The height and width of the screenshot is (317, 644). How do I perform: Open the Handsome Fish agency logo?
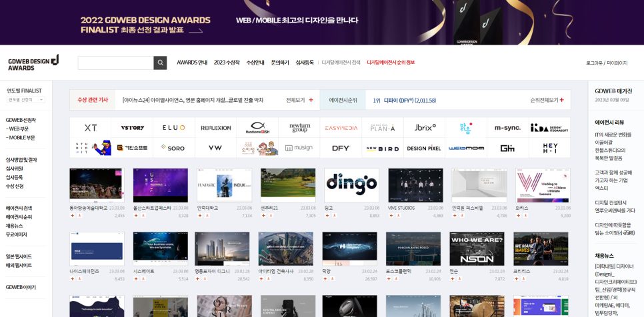point(257,128)
